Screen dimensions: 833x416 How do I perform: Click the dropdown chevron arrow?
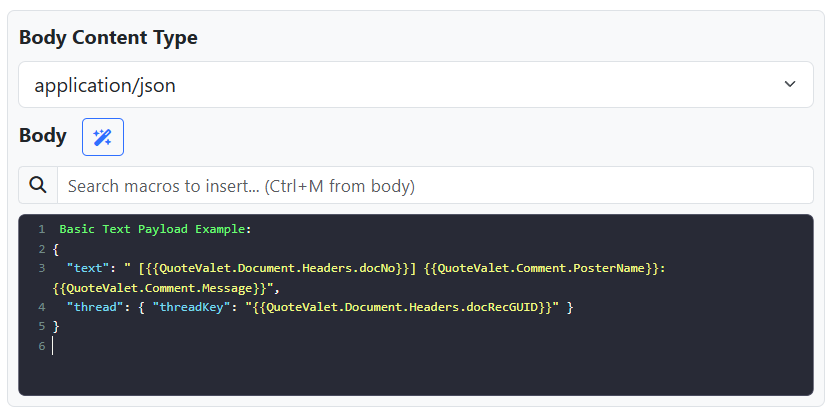tap(790, 85)
